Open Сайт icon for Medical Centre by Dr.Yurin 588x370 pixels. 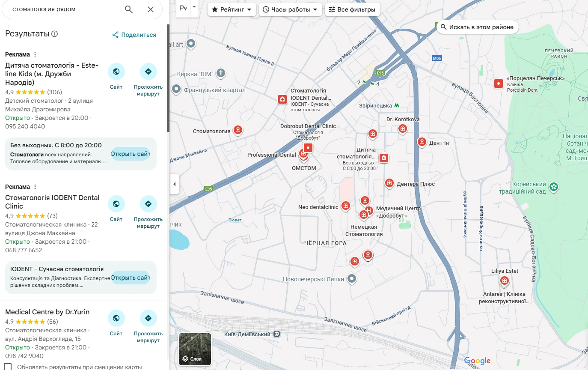click(116, 318)
